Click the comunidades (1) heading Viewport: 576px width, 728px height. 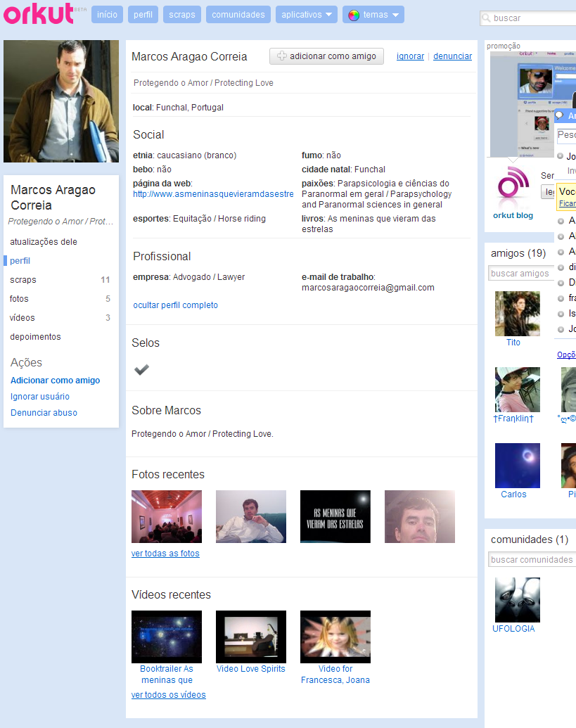(530, 539)
